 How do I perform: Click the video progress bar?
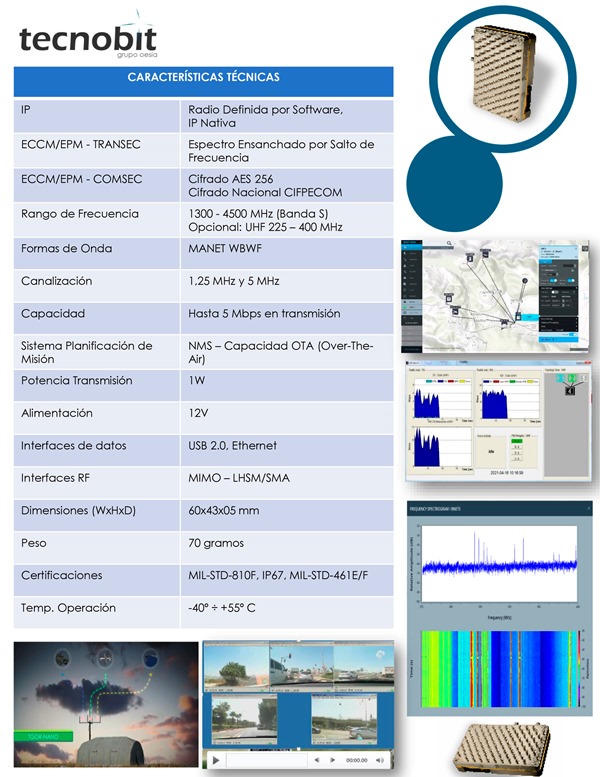click(265, 761)
